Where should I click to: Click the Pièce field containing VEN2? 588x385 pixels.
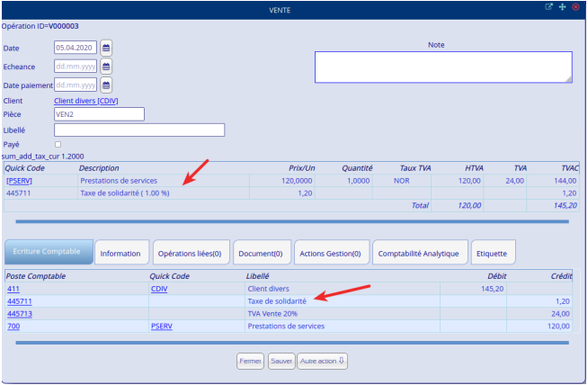point(99,114)
